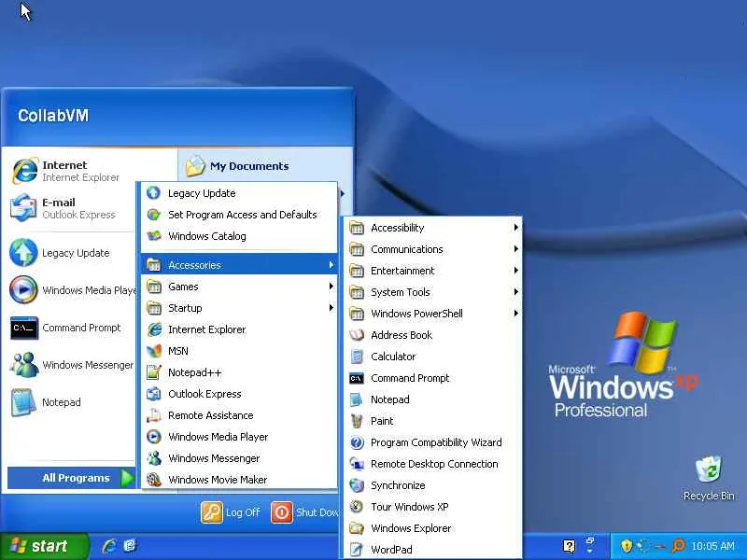747x560 pixels.
Task: Launch Notepad++ from All Programs
Action: (x=239, y=372)
